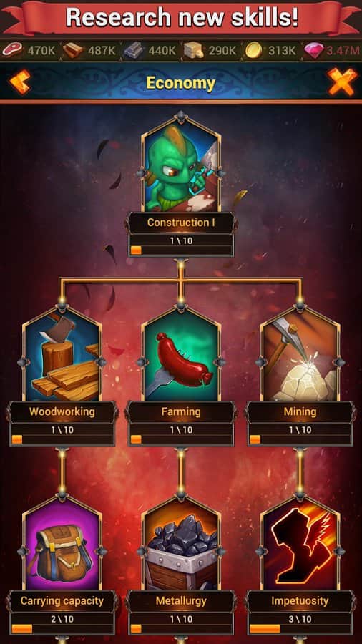Click the wood resource icon
The image size is (362, 644).
pyautogui.click(x=74, y=51)
